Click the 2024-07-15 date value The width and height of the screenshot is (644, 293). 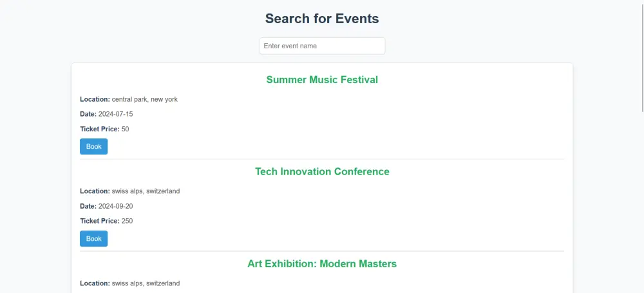(x=115, y=114)
